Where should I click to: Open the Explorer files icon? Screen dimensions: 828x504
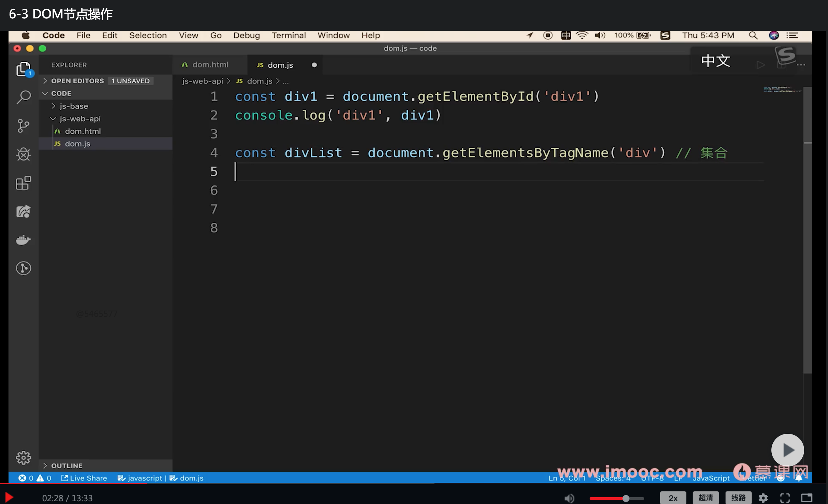(24, 69)
